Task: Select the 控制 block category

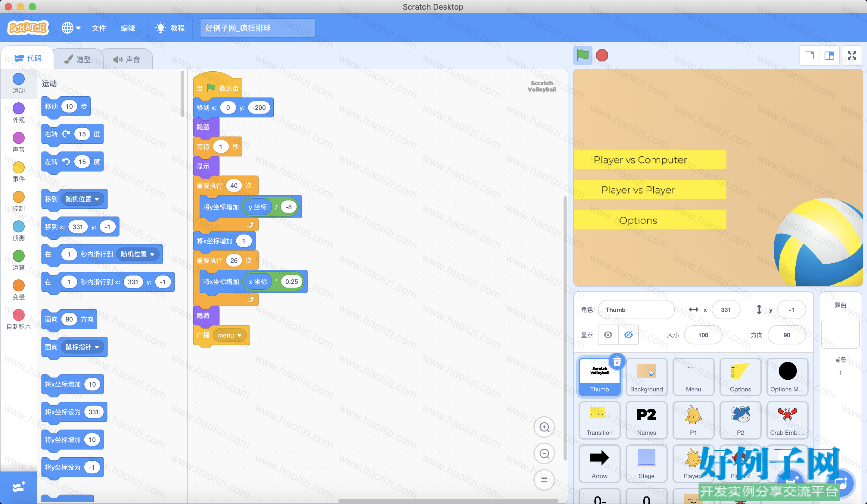Action: pos(19,202)
